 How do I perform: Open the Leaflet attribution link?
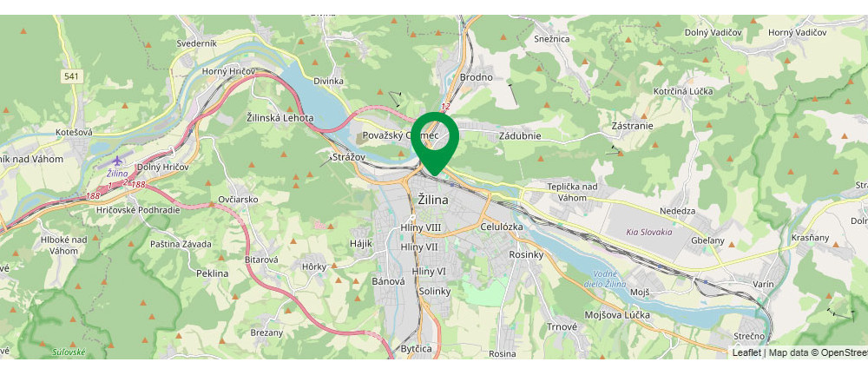(x=746, y=352)
